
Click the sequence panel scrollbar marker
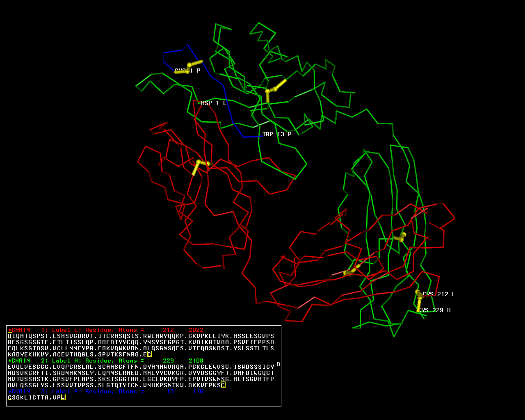click(278, 364)
